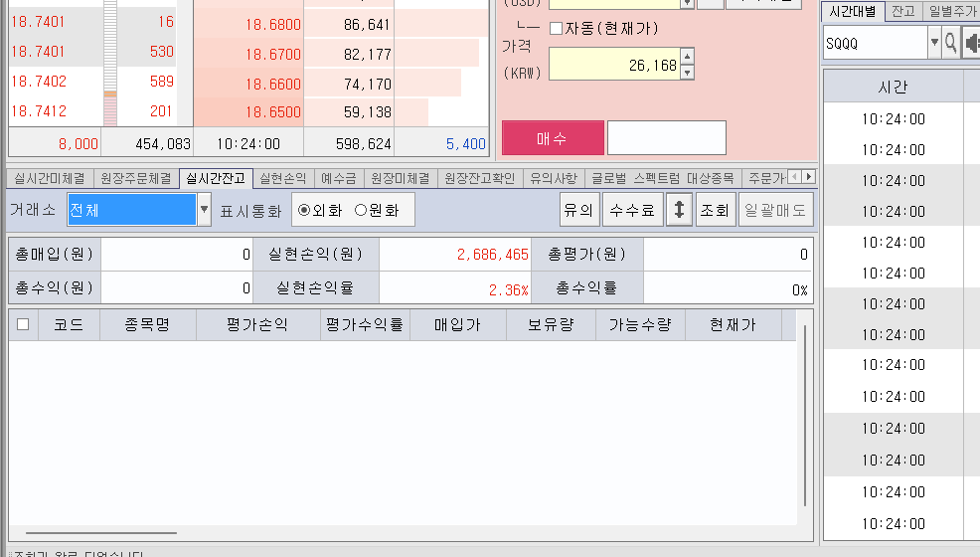Click the 수수료 button
This screenshot has height=557, width=980.
point(632,210)
